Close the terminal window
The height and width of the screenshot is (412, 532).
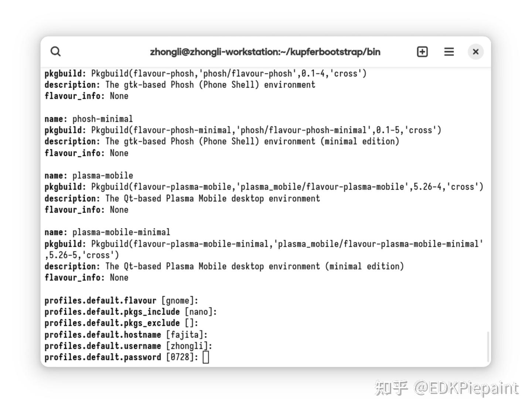(475, 52)
